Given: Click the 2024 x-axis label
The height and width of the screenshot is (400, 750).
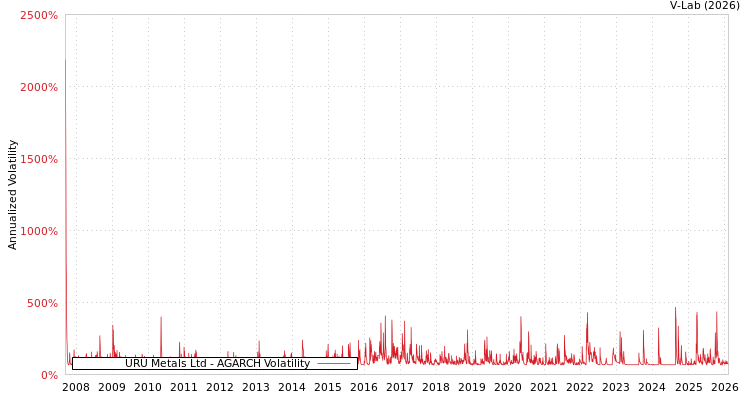Looking at the screenshot, I should click(x=652, y=387).
